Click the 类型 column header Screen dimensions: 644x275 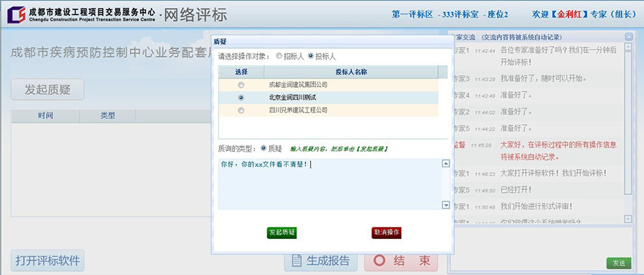click(108, 116)
